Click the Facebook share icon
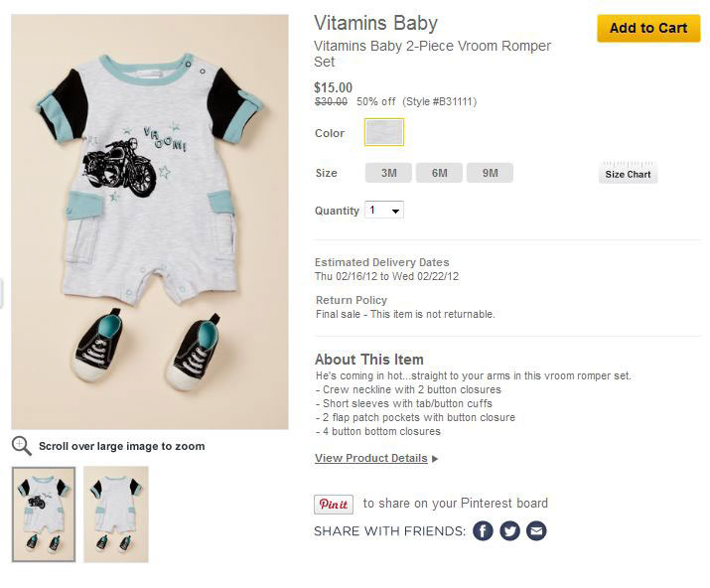 point(483,530)
